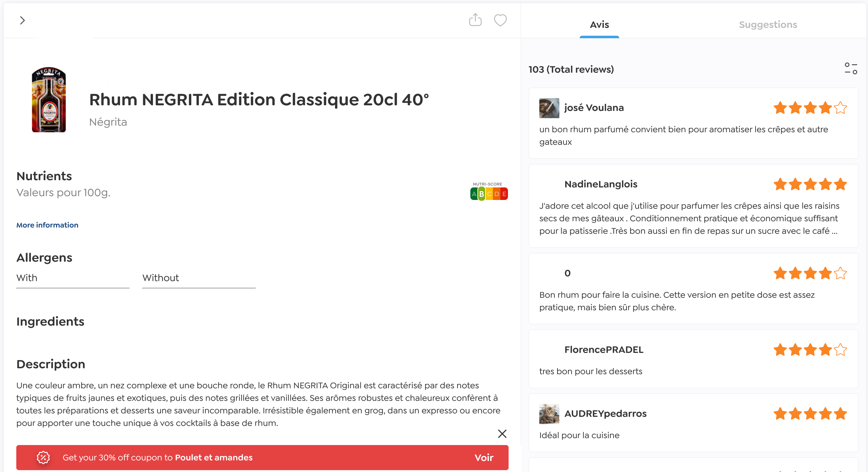868x472 pixels.
Task: Click the back chevron arrow
Action: coord(22,21)
